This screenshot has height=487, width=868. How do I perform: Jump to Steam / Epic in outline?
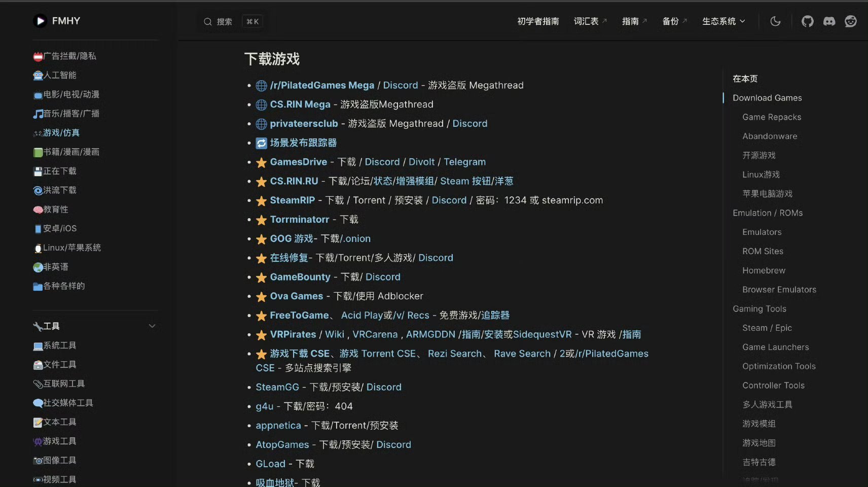(767, 328)
